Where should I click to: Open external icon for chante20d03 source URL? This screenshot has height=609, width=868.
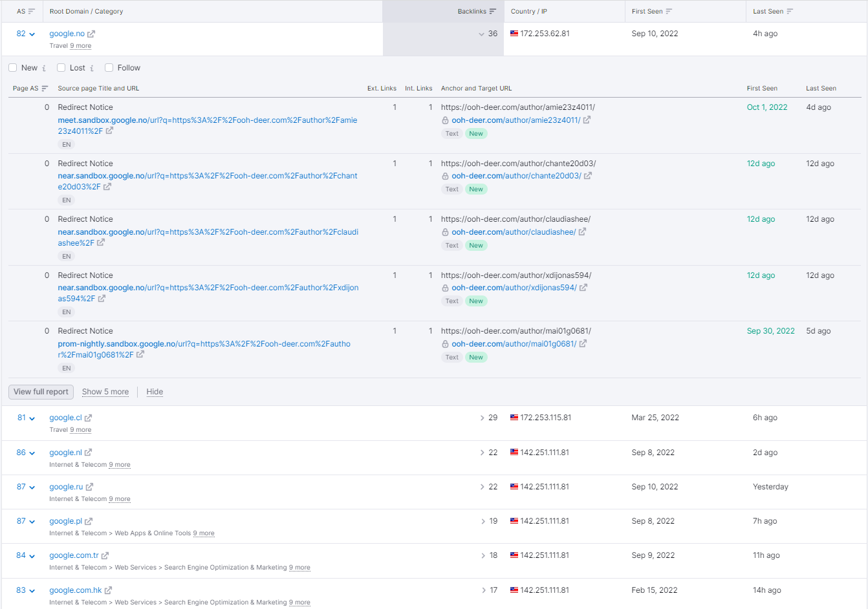(x=107, y=187)
